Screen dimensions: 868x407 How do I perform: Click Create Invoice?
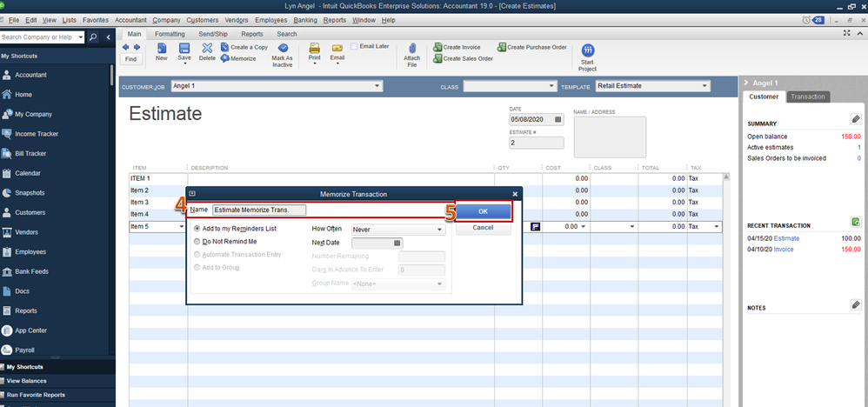point(457,47)
